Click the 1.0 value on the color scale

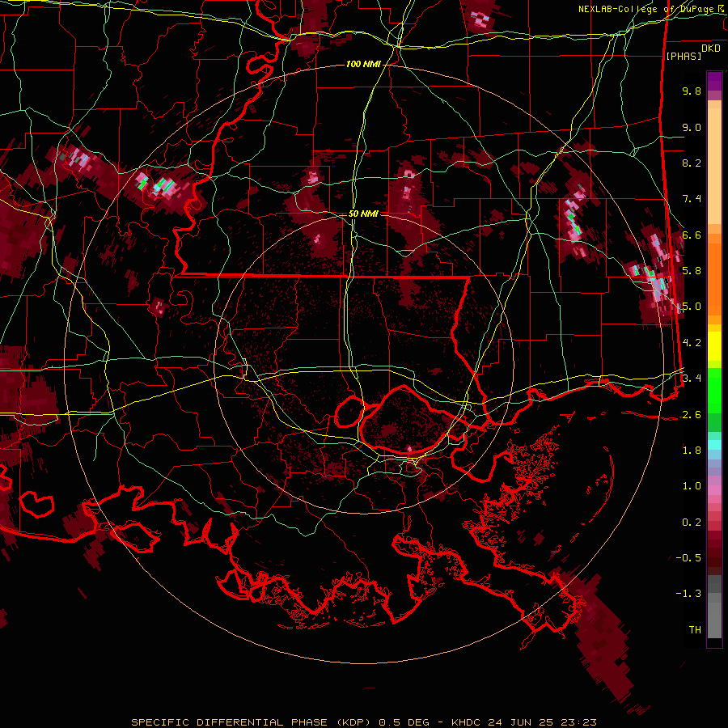[x=692, y=486]
